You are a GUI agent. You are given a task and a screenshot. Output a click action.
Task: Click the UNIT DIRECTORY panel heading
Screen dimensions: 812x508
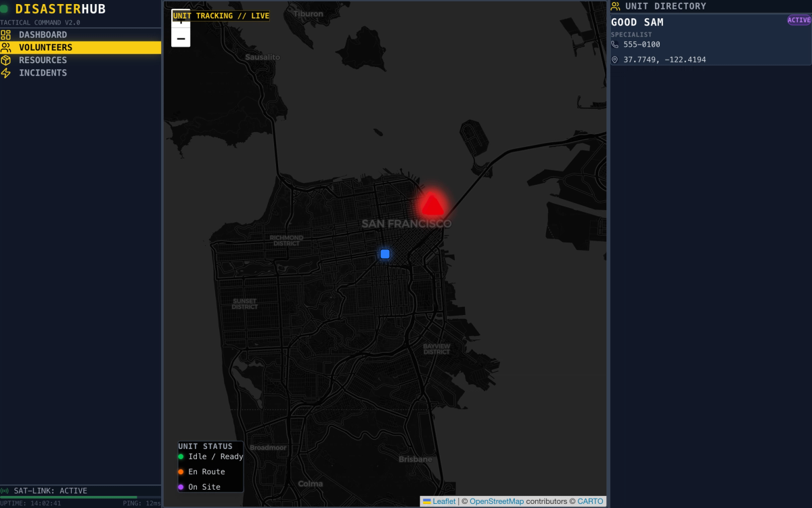click(x=665, y=6)
